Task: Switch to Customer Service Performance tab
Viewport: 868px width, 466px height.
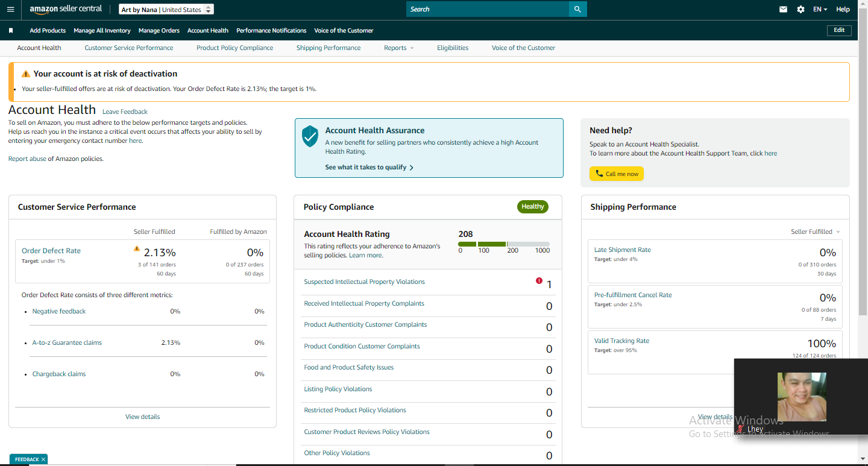Action: click(x=129, y=48)
